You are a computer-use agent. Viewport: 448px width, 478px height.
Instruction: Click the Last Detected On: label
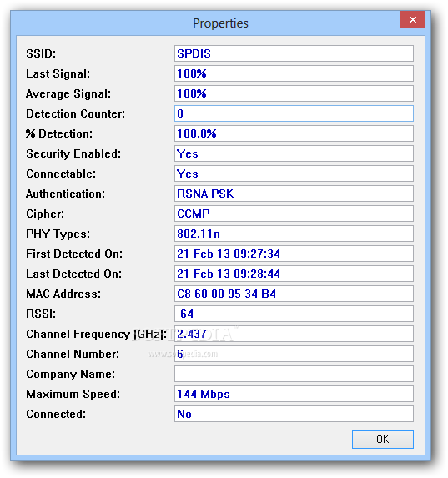[x=73, y=274]
